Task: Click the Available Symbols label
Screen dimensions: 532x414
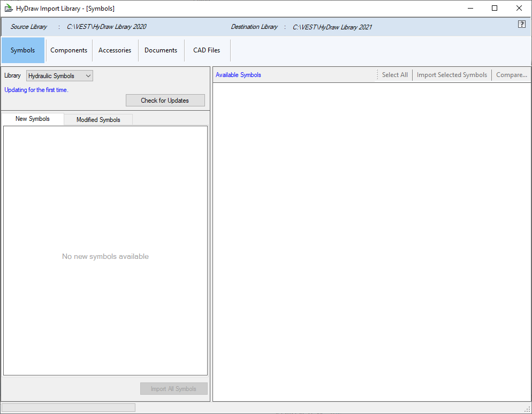Action: click(238, 75)
